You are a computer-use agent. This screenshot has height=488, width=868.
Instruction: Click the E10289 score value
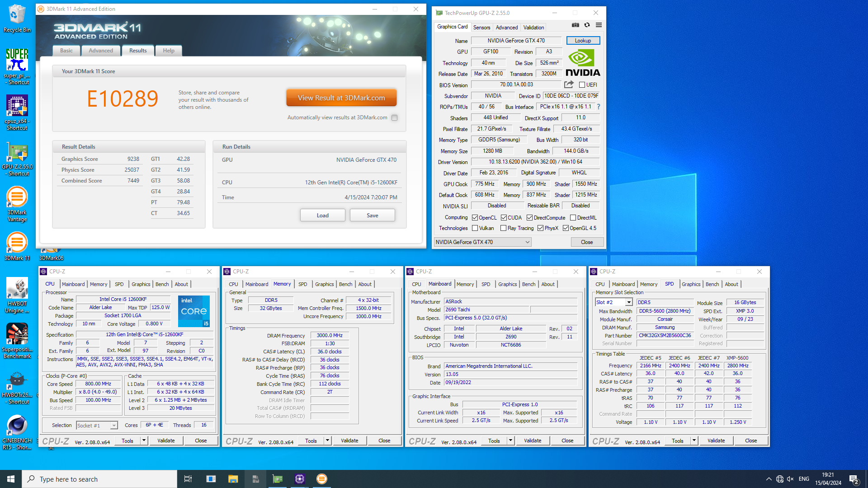(x=123, y=99)
